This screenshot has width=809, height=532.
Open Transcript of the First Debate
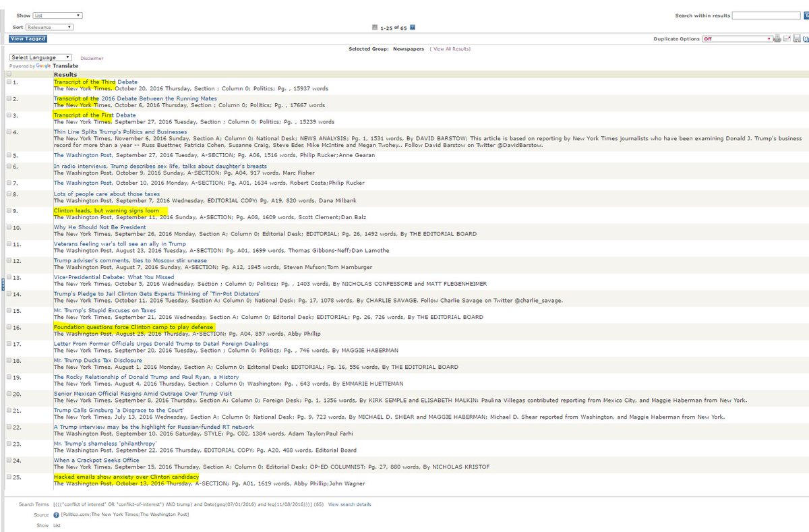tap(94, 115)
